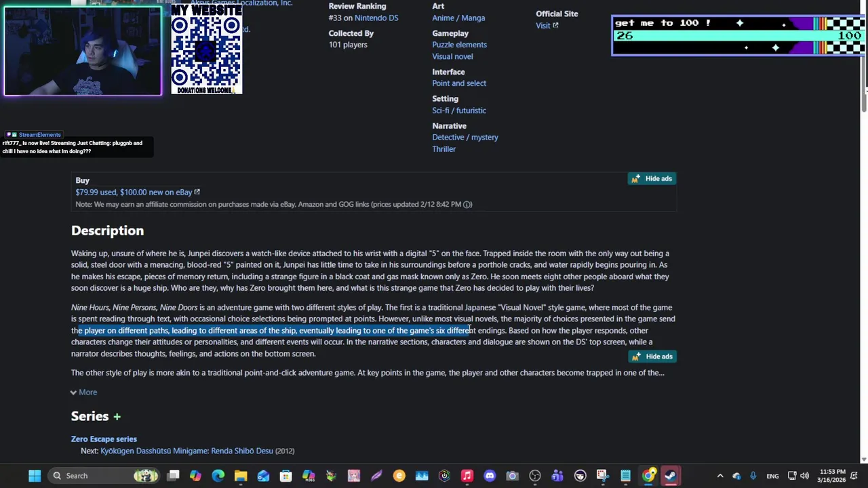Open the Detective / mystery narrative link
This screenshot has height=488, width=868.
tap(465, 138)
